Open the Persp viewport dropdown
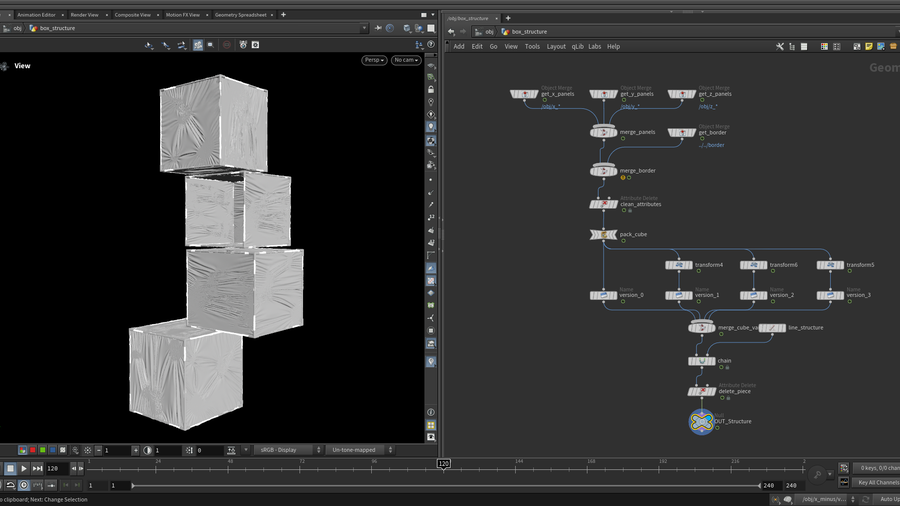900x506 pixels. (x=374, y=60)
